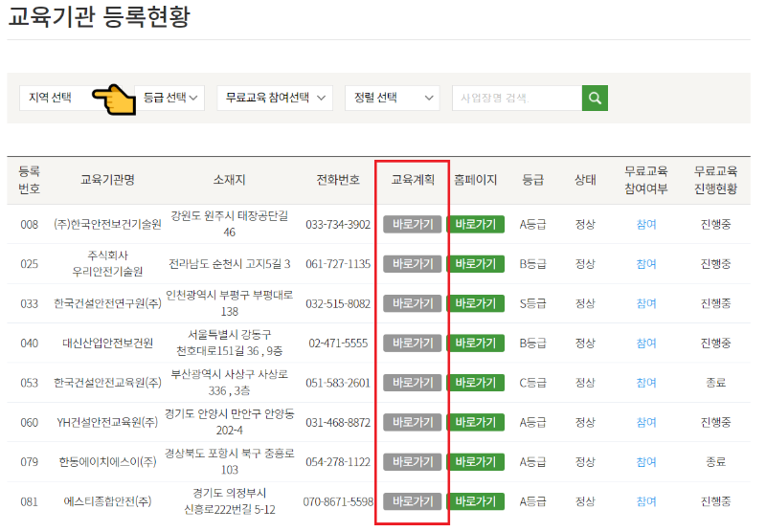Image resolution: width=766 pixels, height=532 pixels.
Task: Open 교육계획 바로가기 for 에스티종합안전(주)
Action: click(x=413, y=501)
